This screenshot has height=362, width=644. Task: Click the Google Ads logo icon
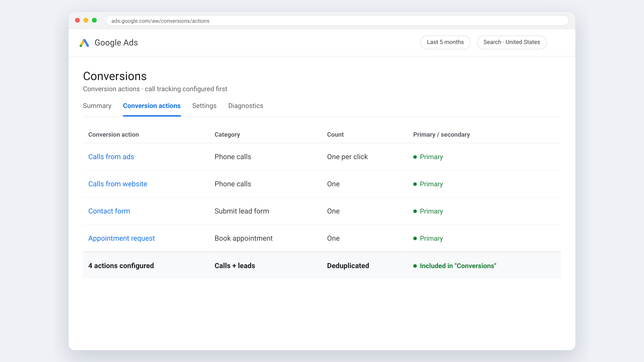tap(84, 43)
